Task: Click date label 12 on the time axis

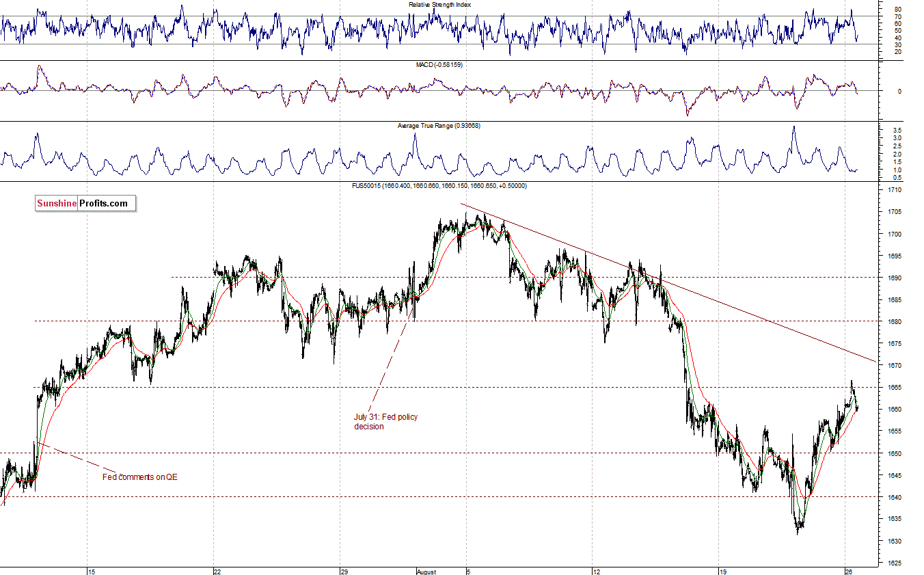Action: 596,571
